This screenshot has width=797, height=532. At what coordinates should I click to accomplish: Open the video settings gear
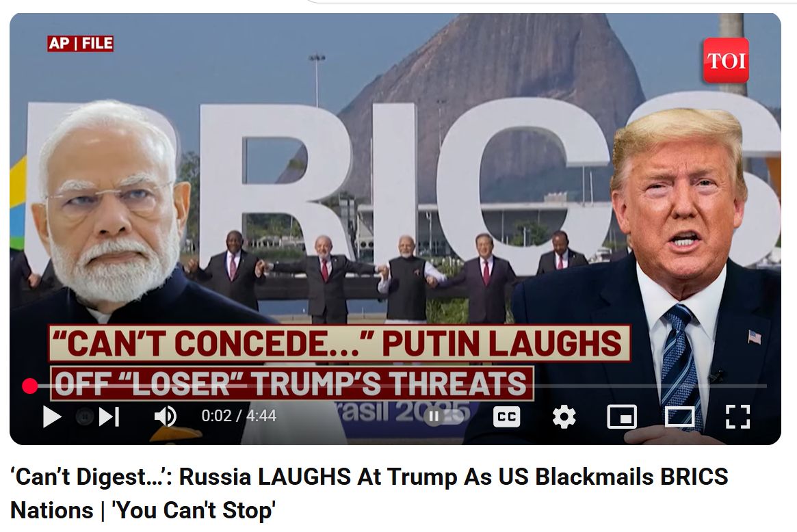pyautogui.click(x=564, y=416)
